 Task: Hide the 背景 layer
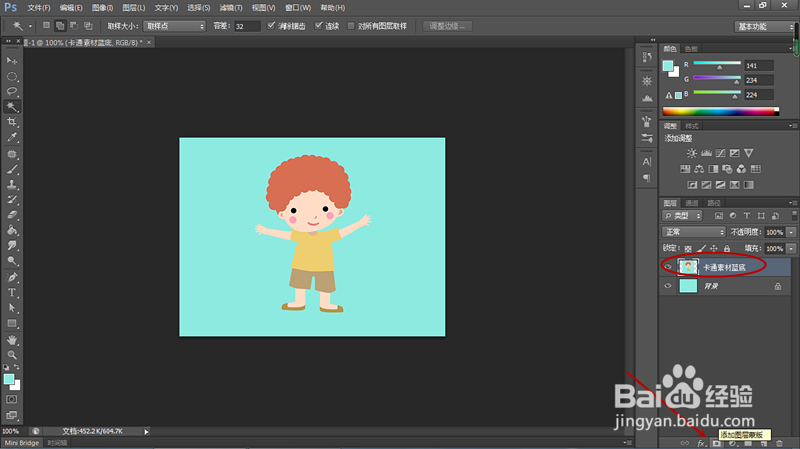tap(668, 286)
